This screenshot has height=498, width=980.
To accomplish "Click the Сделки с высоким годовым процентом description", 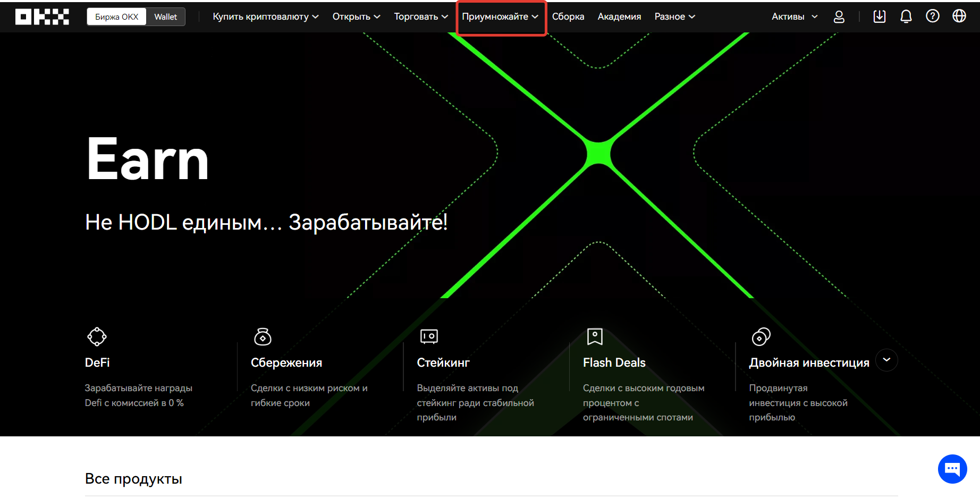I will click(x=644, y=403).
